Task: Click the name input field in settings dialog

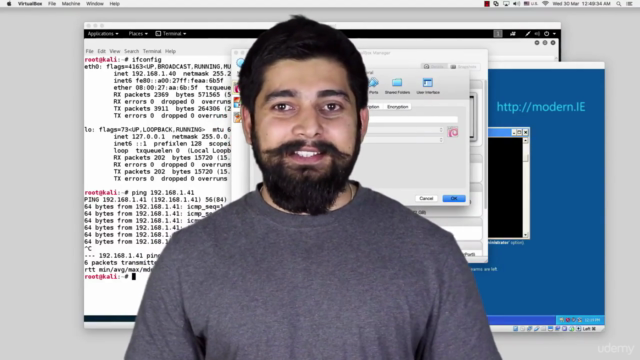Action: [413, 119]
